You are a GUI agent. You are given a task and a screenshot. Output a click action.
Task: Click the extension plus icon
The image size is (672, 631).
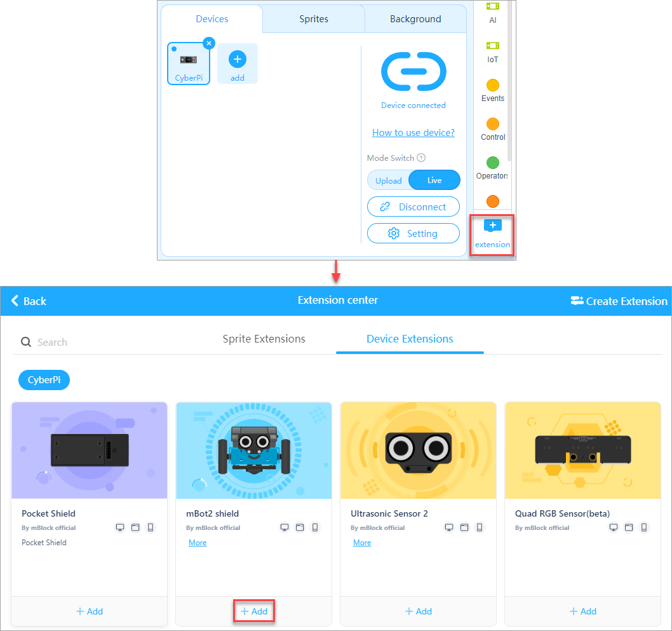point(492,226)
